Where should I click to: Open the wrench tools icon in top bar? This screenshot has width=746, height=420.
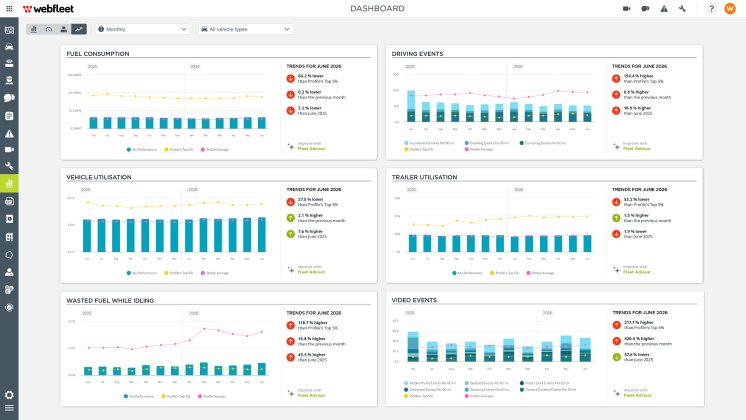click(682, 9)
